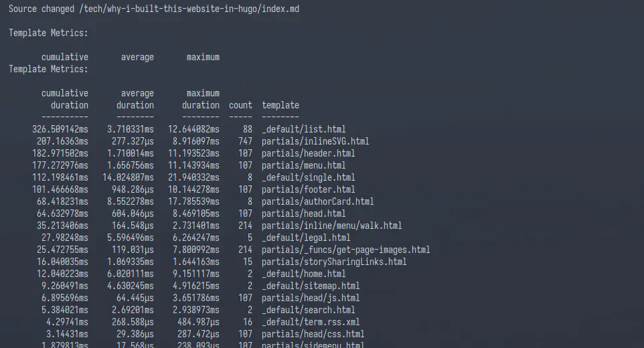The image size is (644, 348).
Task: Click average duration value 29.386µs
Action: tap(135, 334)
